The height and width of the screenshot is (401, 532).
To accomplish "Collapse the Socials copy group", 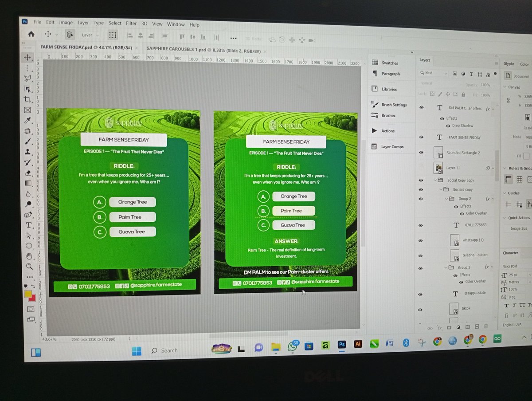I will [441, 189].
